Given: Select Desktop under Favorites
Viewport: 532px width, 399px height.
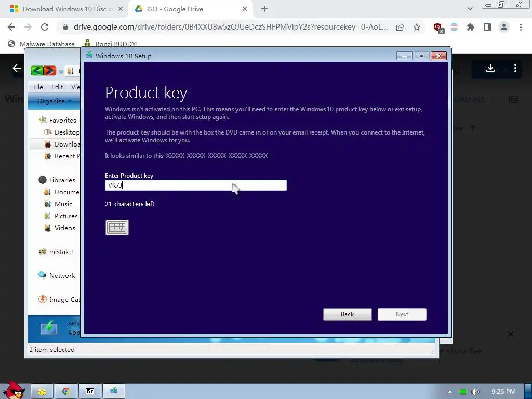Looking at the screenshot, I should (x=62, y=132).
